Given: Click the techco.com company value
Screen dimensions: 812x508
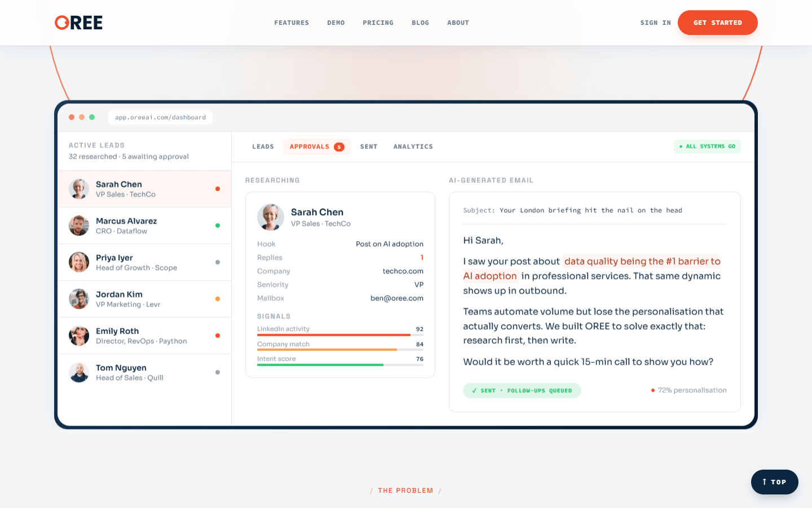Looking at the screenshot, I should pos(403,271).
